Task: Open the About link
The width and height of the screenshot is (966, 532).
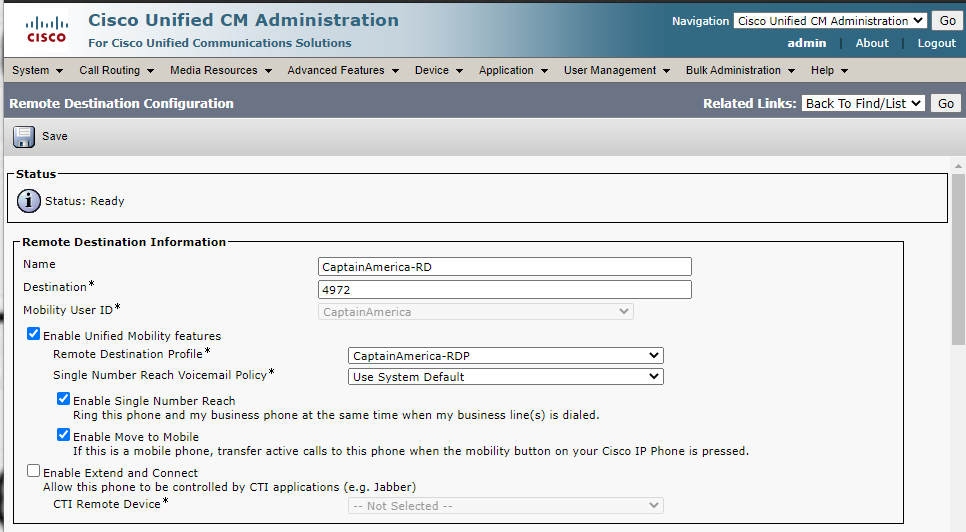Action: tap(871, 43)
